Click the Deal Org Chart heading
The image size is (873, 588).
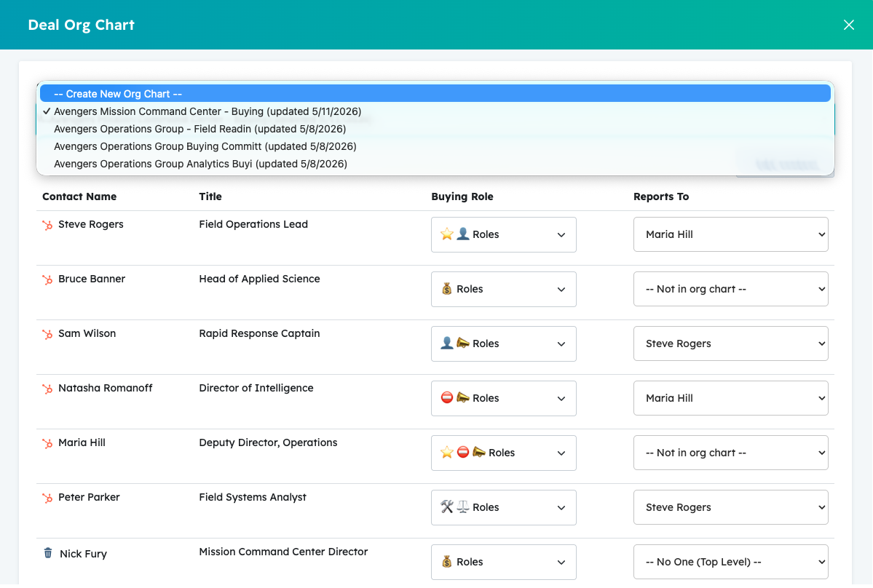click(82, 25)
